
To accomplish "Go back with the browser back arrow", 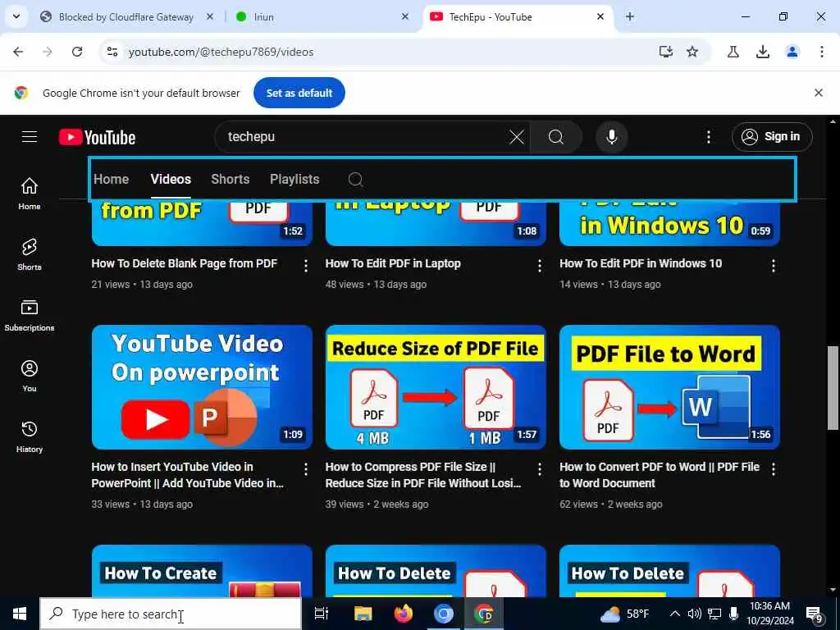I will pyautogui.click(x=18, y=52).
